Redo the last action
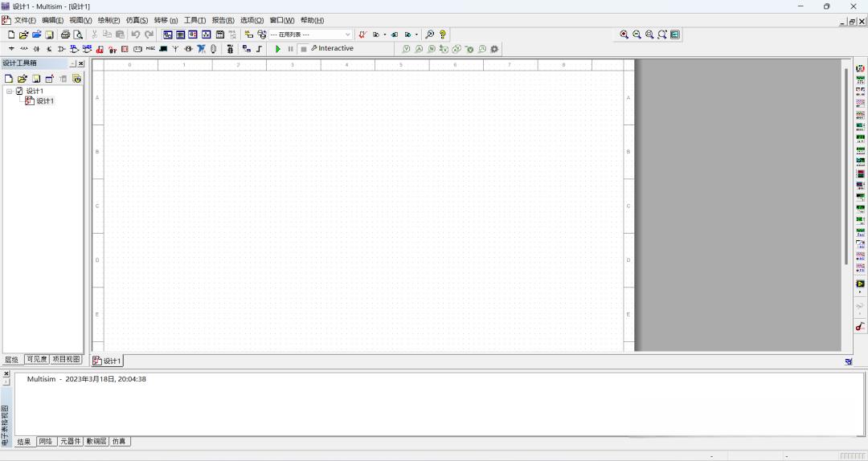 [x=149, y=35]
